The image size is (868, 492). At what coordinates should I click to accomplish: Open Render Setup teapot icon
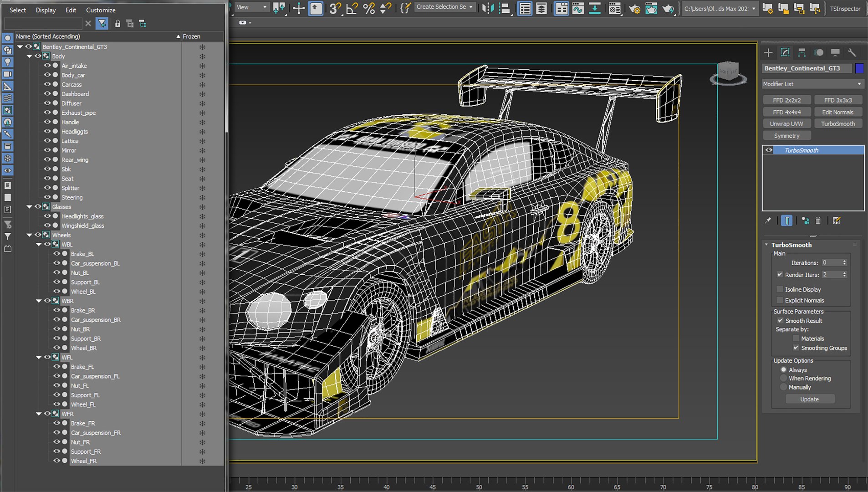click(x=634, y=8)
